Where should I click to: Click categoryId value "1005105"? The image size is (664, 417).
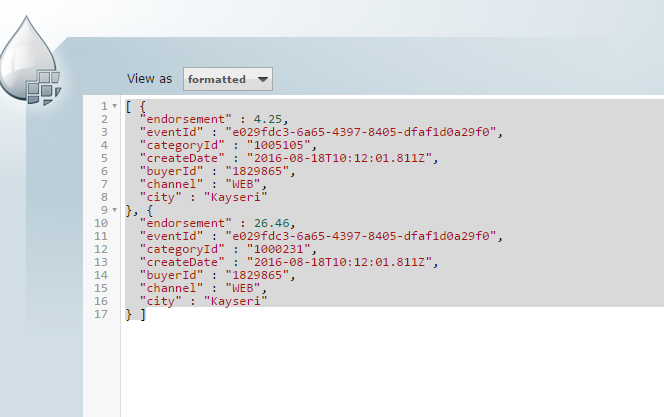279,145
